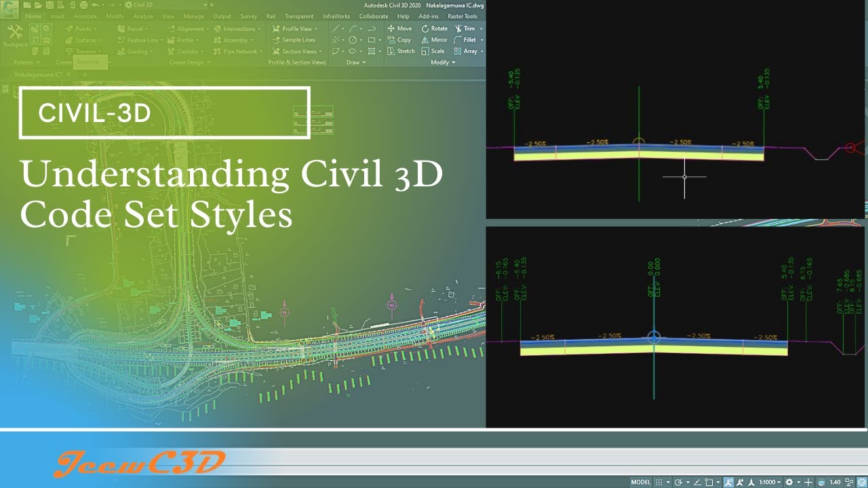868x488 pixels.
Task: Click the Plot printer icon
Action: [x=83, y=5]
